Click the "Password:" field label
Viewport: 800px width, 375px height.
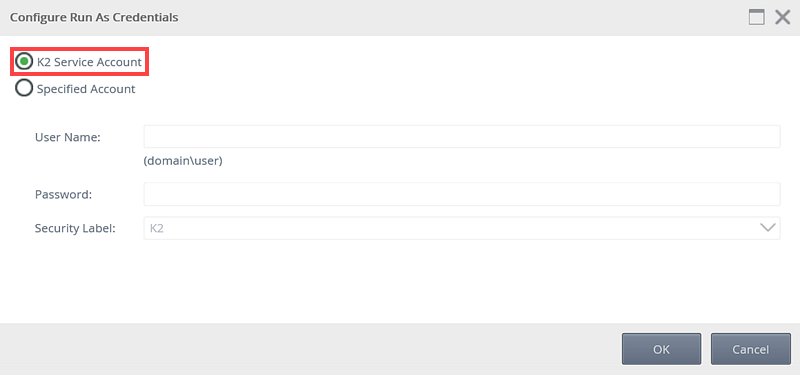(x=63, y=194)
